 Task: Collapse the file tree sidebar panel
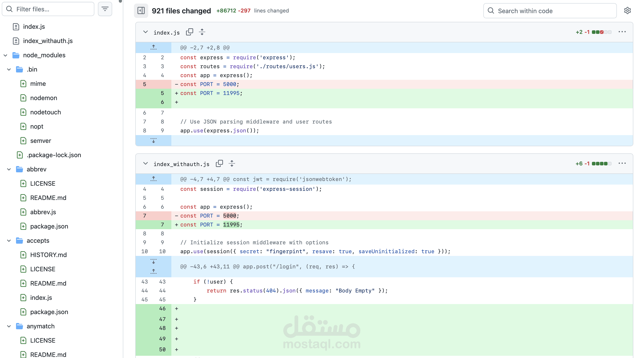coord(141,10)
